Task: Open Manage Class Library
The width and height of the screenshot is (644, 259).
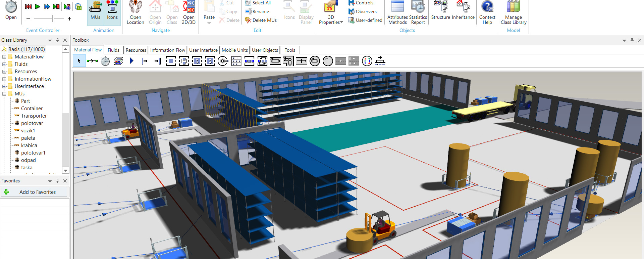Action: 514,12
